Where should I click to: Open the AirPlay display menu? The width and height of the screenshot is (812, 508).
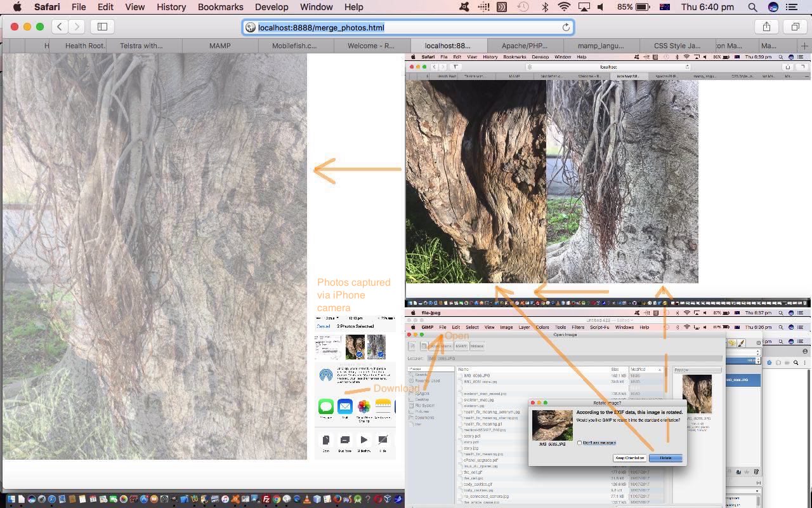(583, 7)
